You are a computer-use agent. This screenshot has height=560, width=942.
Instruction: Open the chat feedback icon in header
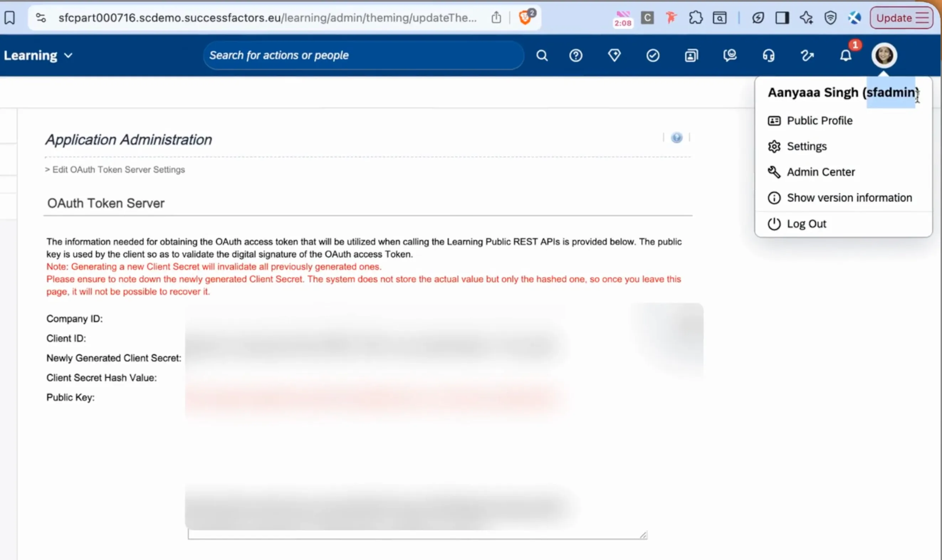point(730,56)
